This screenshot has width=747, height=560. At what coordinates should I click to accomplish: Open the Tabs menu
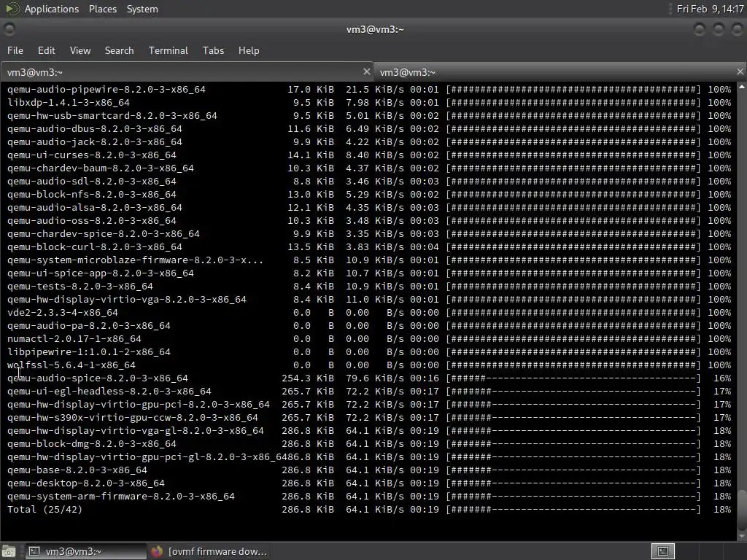click(x=213, y=50)
